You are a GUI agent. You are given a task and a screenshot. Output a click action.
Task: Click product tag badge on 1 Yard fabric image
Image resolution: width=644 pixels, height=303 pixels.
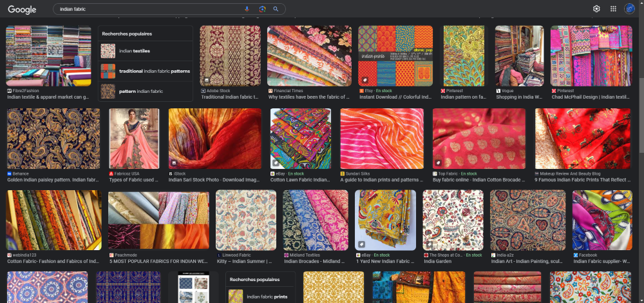coord(361,244)
